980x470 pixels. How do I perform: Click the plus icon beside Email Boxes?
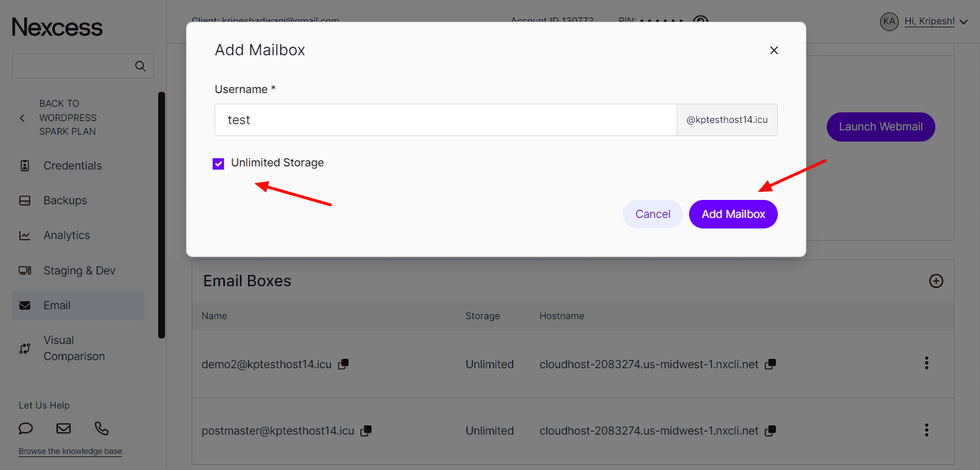click(936, 281)
